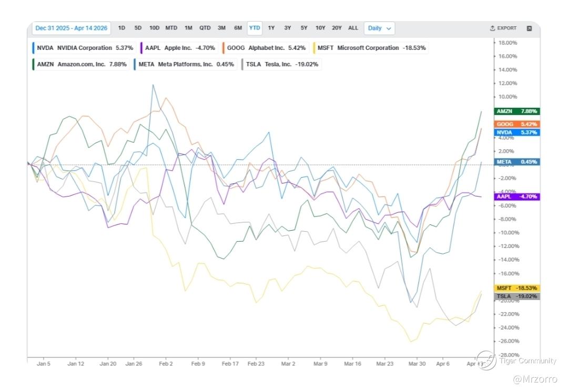Image resolution: width=568 pixels, height=392 pixels.
Task: Click the expand chart icon beside Export
Action: point(529,28)
